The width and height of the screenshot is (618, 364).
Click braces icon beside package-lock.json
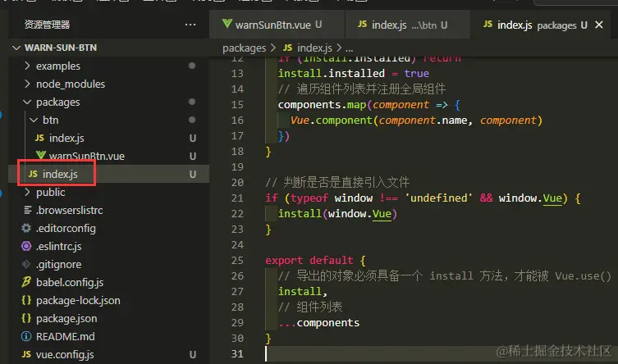[x=26, y=300]
